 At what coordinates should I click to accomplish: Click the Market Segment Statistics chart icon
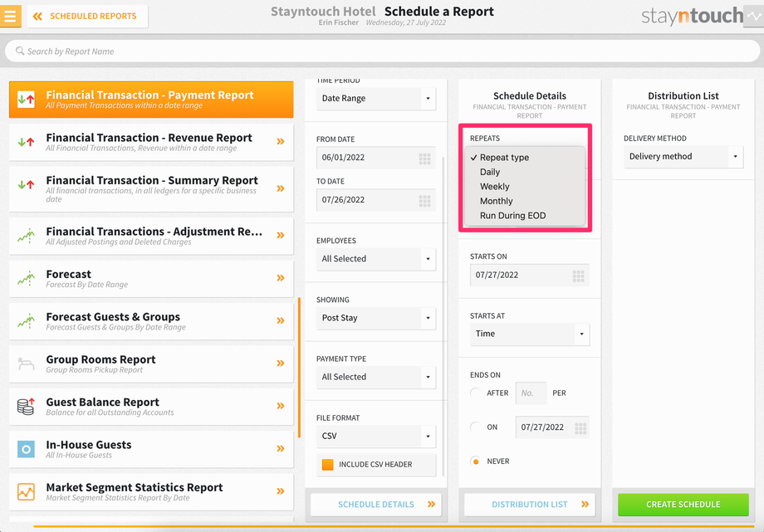[26, 491]
